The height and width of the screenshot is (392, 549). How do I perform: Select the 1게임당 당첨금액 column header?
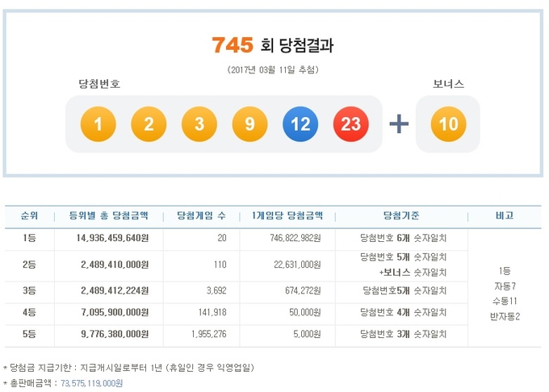[287, 216]
